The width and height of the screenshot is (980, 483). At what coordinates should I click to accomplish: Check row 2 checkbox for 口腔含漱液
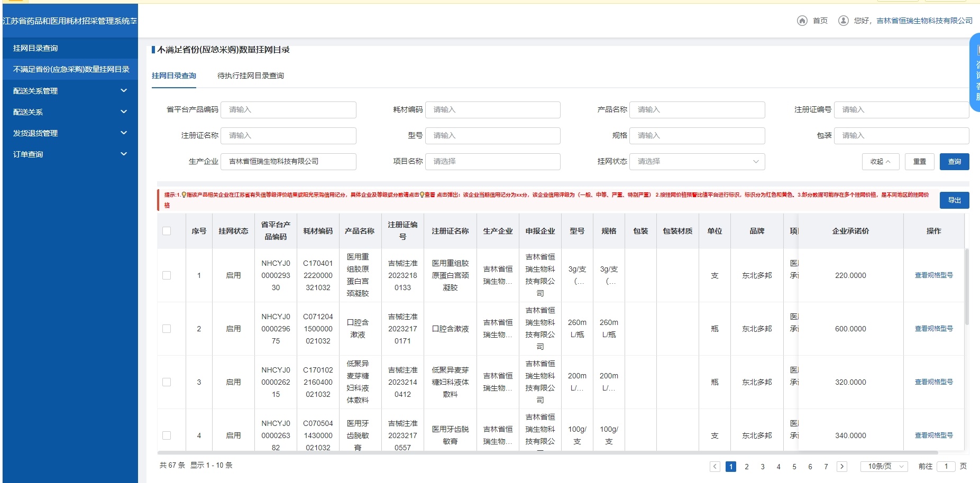click(x=167, y=329)
